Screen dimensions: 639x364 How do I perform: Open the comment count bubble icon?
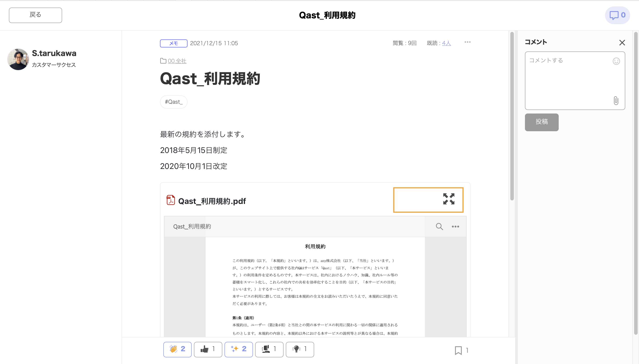point(617,15)
